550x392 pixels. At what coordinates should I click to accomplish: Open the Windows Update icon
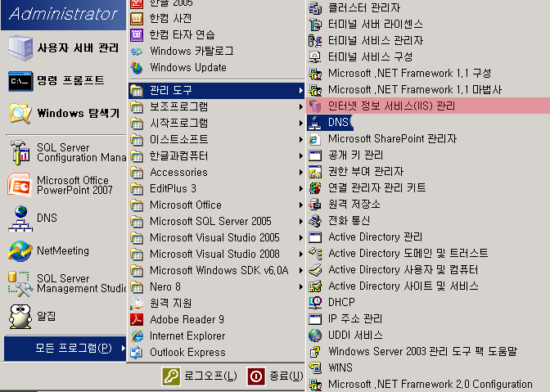[x=137, y=67]
